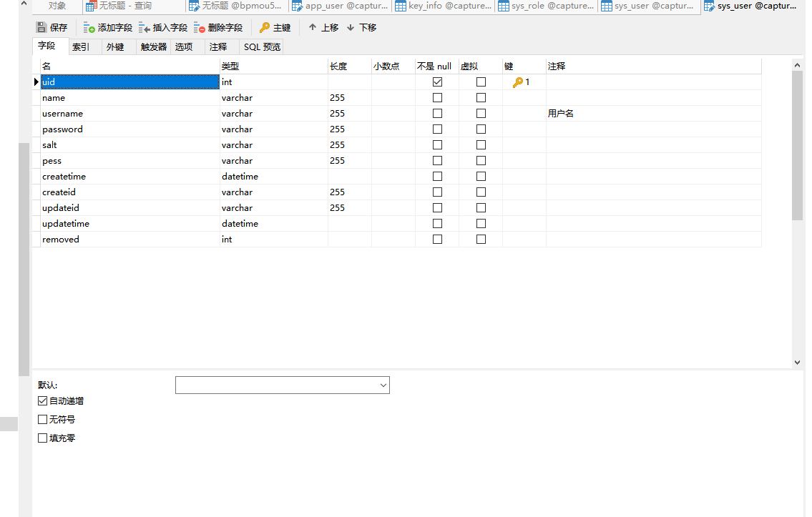
Task: Click the length 255 cell of pess
Action: 350,160
